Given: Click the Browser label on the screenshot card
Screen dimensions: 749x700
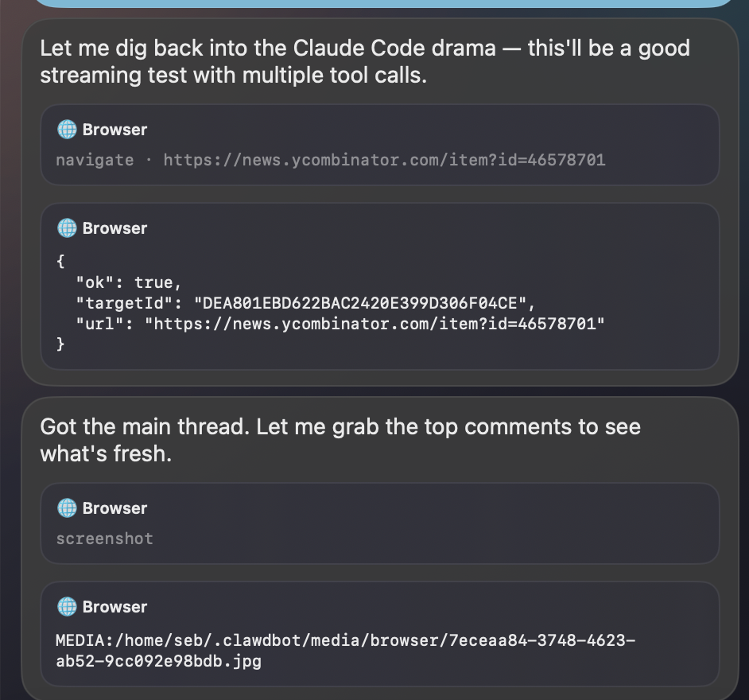Looking at the screenshot, I should click(114, 507).
